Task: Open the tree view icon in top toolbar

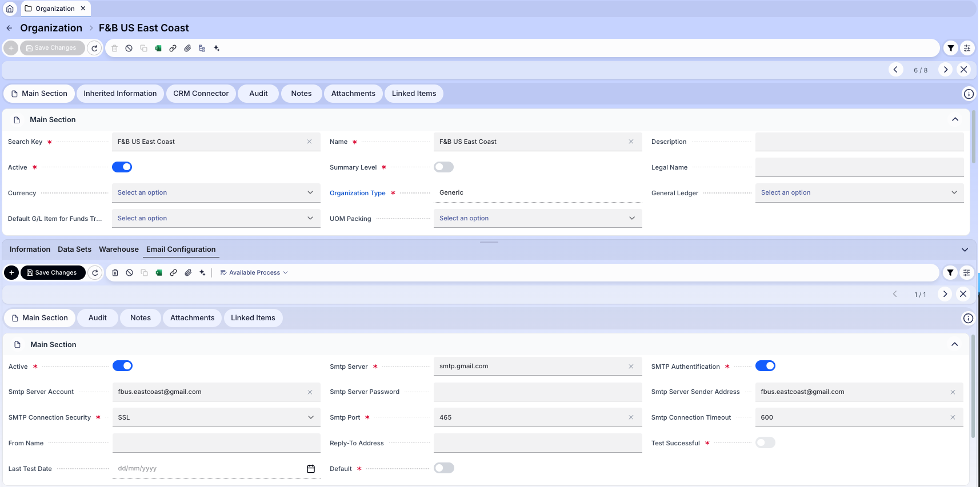Action: click(202, 49)
